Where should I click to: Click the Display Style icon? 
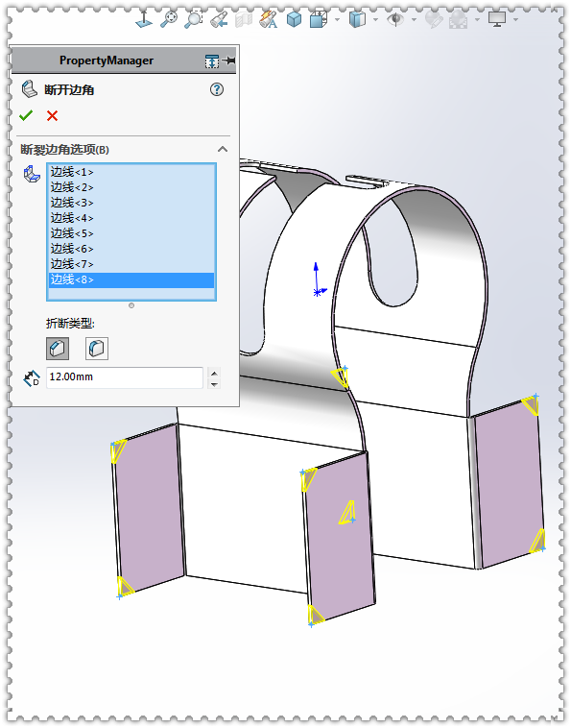point(357,19)
